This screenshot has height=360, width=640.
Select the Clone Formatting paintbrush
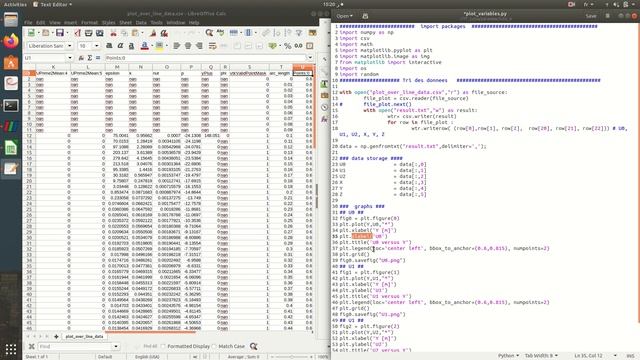point(153,33)
